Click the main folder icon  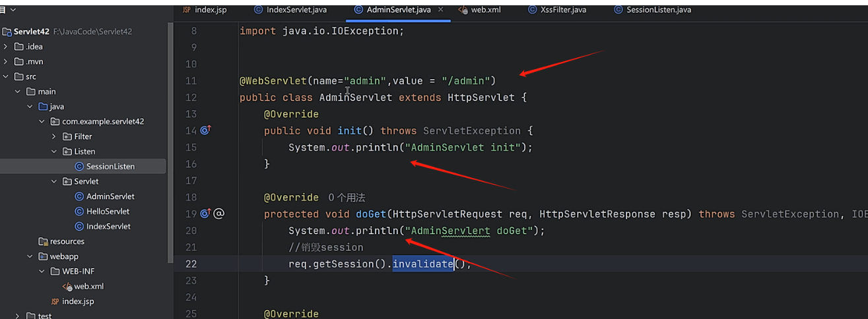[x=31, y=92]
